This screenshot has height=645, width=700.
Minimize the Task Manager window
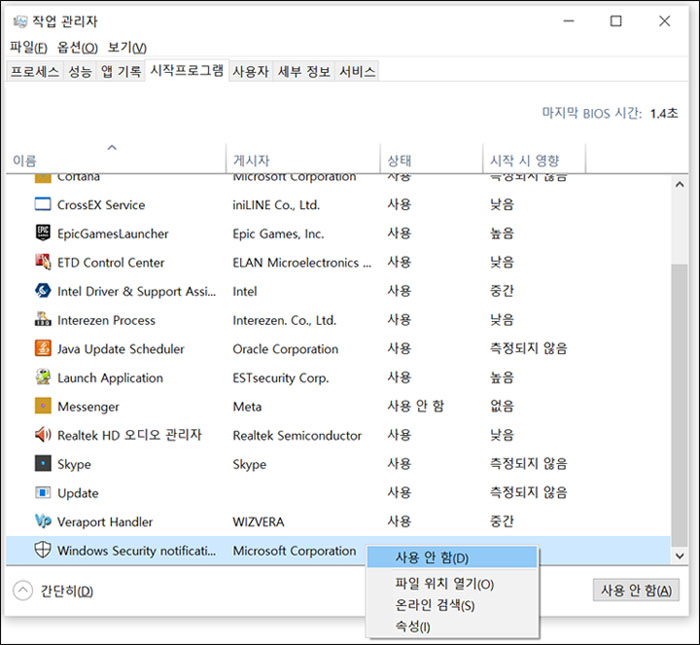pyautogui.click(x=569, y=21)
